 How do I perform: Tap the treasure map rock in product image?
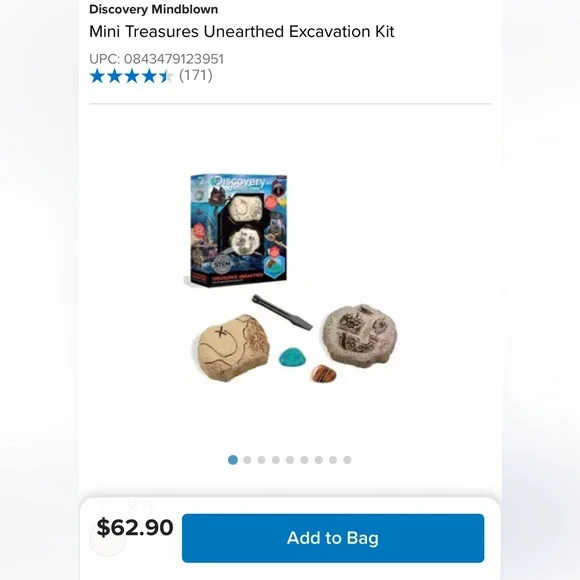[232, 347]
